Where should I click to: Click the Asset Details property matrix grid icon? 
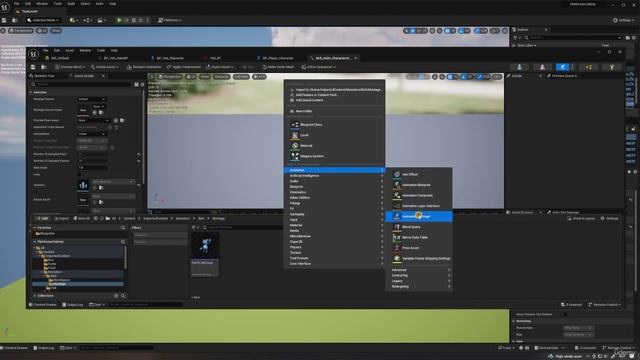tap(136, 84)
